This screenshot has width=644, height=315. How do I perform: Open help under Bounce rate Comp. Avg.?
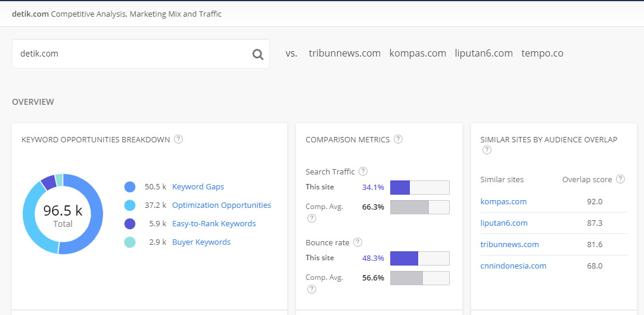[x=312, y=289]
